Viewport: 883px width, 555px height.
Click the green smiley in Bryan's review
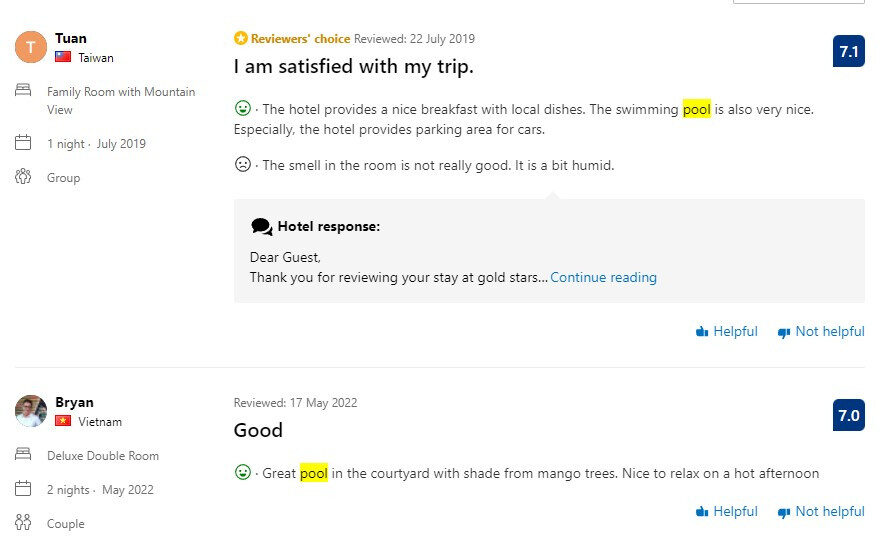click(x=242, y=472)
